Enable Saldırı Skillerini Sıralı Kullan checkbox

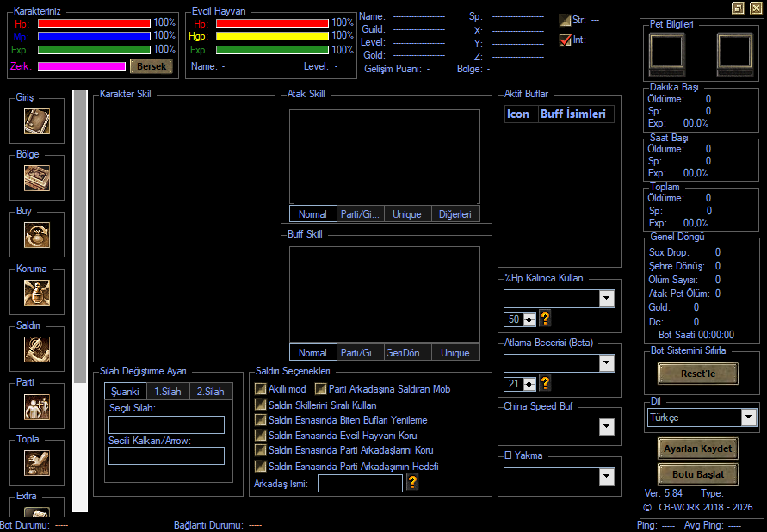[x=260, y=405]
